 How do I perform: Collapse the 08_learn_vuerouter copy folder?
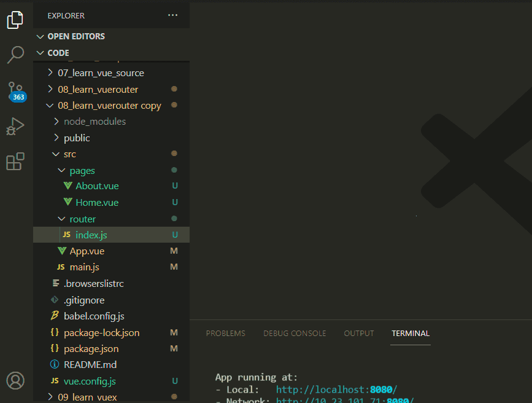coord(50,105)
